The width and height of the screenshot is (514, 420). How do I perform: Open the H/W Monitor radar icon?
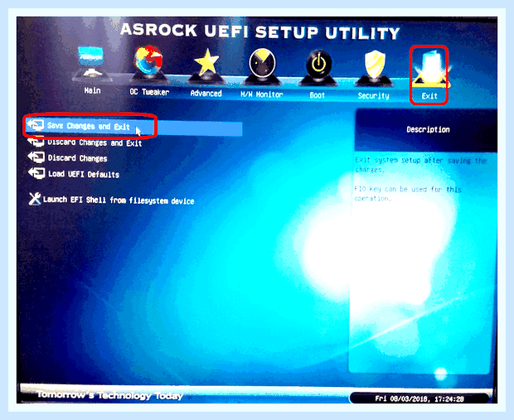262,65
